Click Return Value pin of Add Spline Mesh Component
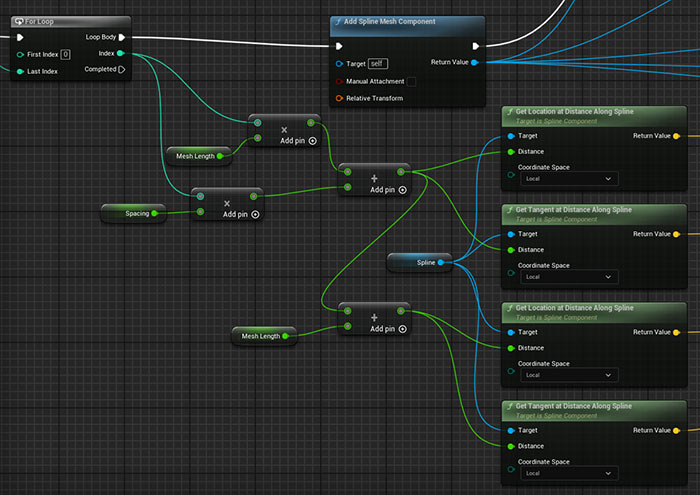 click(x=475, y=62)
